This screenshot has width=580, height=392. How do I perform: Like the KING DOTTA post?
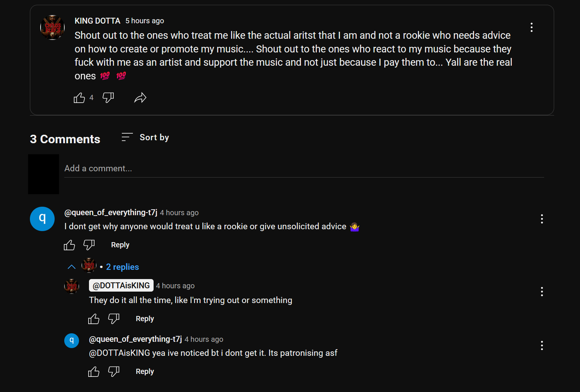pyautogui.click(x=79, y=98)
